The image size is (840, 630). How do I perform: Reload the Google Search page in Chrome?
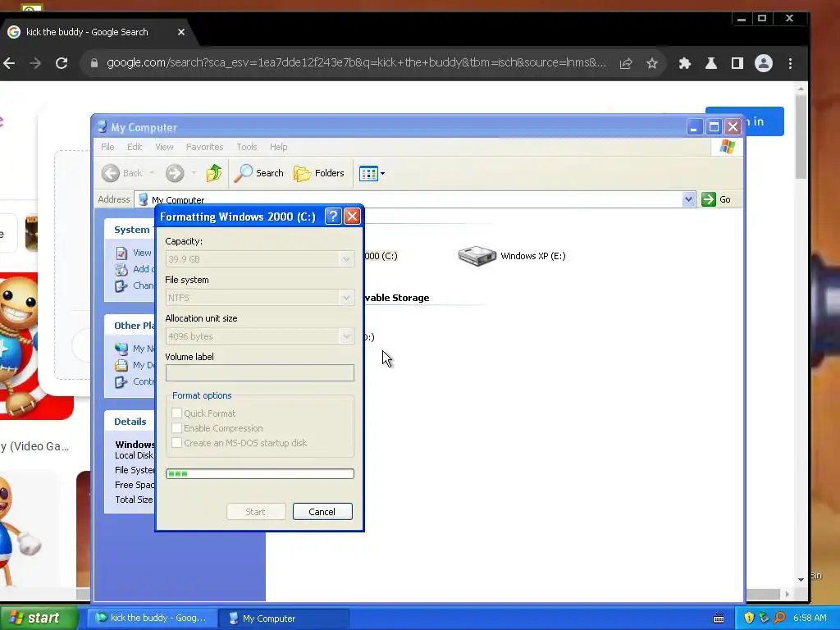pos(62,63)
